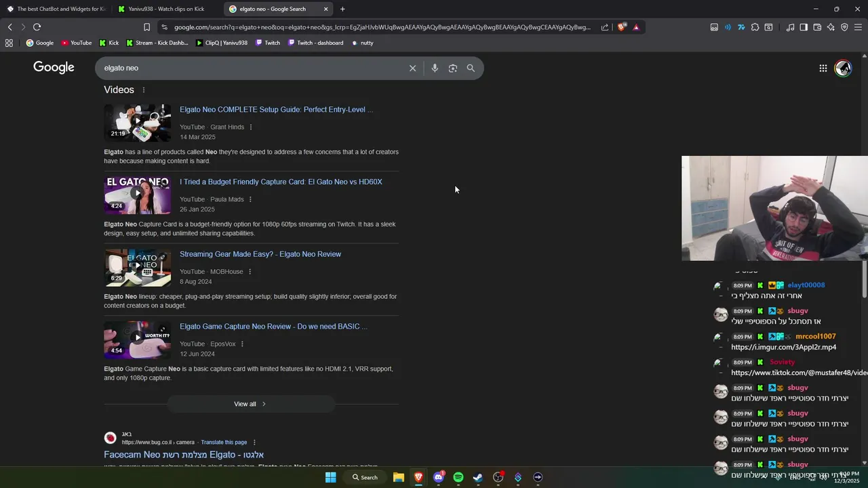
Task: Open Discord from taskbar
Action: point(438,477)
